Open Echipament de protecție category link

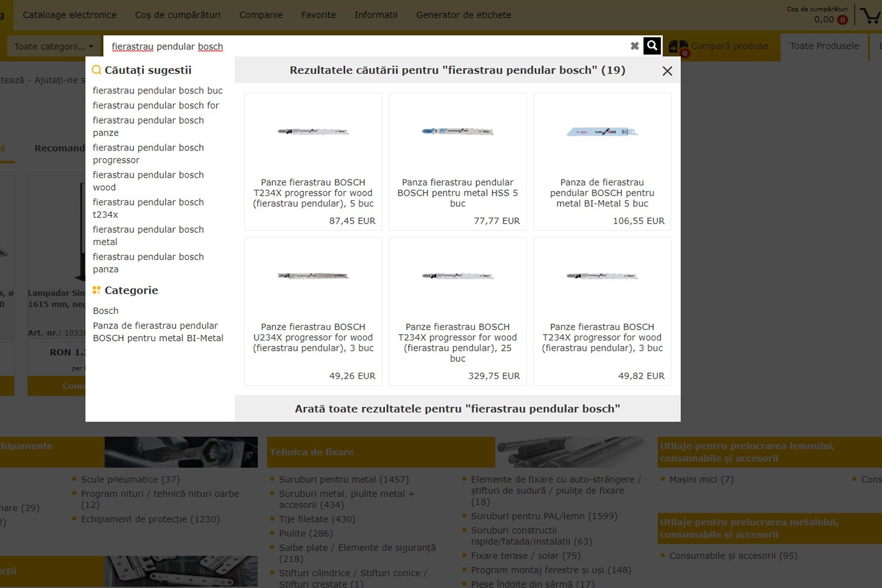150,519
